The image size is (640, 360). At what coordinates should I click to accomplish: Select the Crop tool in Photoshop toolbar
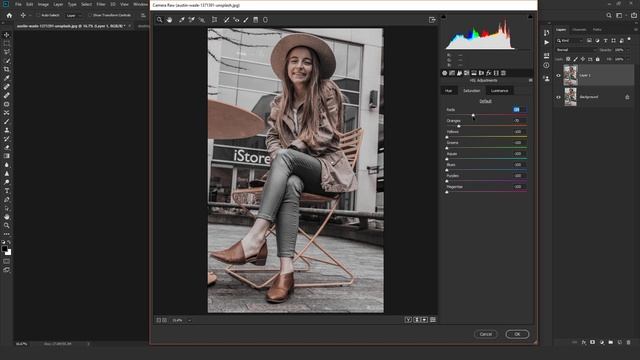pyautogui.click(x=7, y=69)
